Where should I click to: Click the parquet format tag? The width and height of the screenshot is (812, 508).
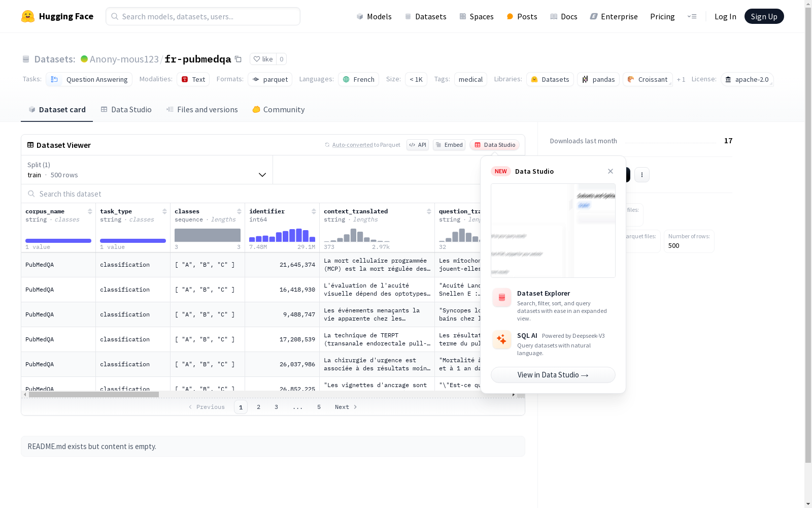pos(270,79)
